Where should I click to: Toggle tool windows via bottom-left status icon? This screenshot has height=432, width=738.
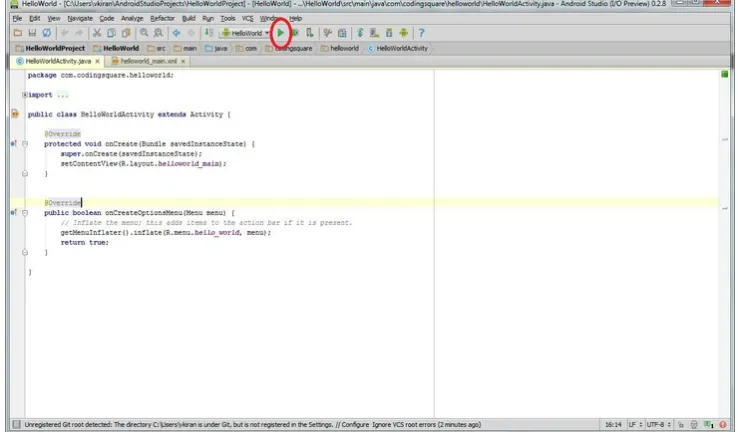click(16, 424)
